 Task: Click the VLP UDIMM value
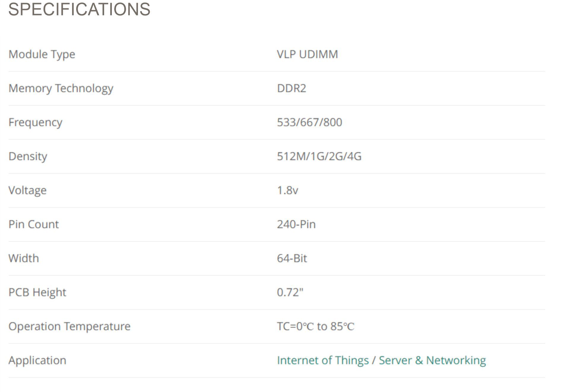point(307,54)
